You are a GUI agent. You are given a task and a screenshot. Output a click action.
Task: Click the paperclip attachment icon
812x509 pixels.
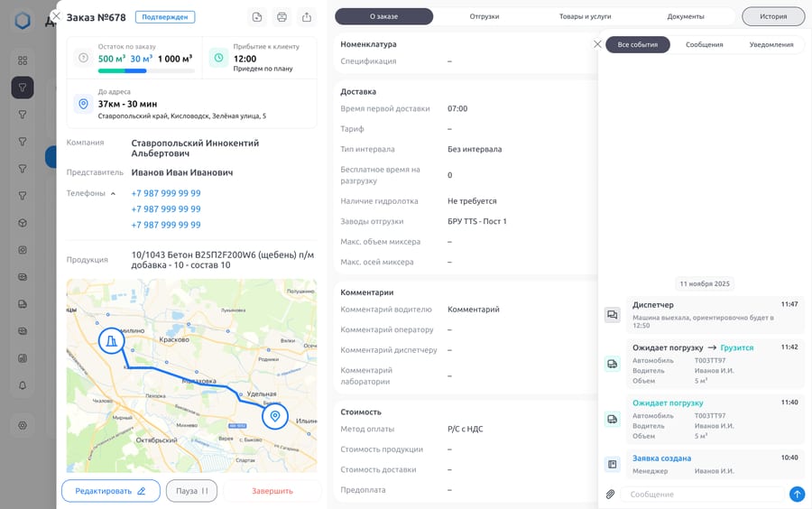click(x=610, y=495)
